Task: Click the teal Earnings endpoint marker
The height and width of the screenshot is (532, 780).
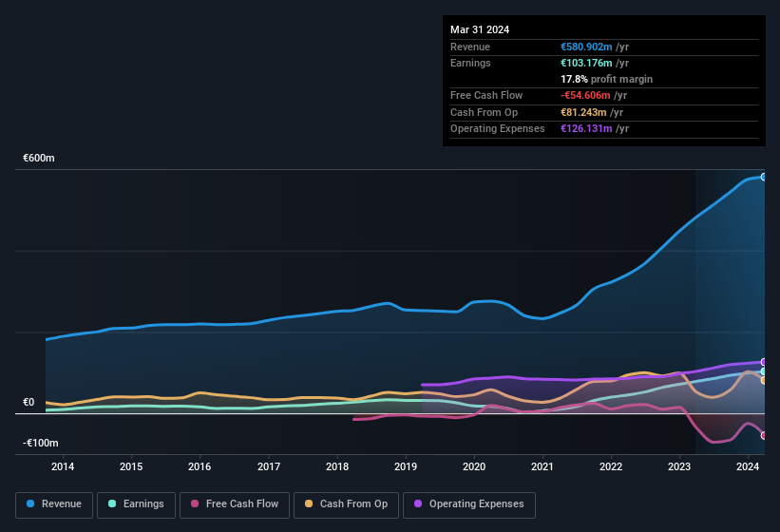Action: [x=764, y=371]
